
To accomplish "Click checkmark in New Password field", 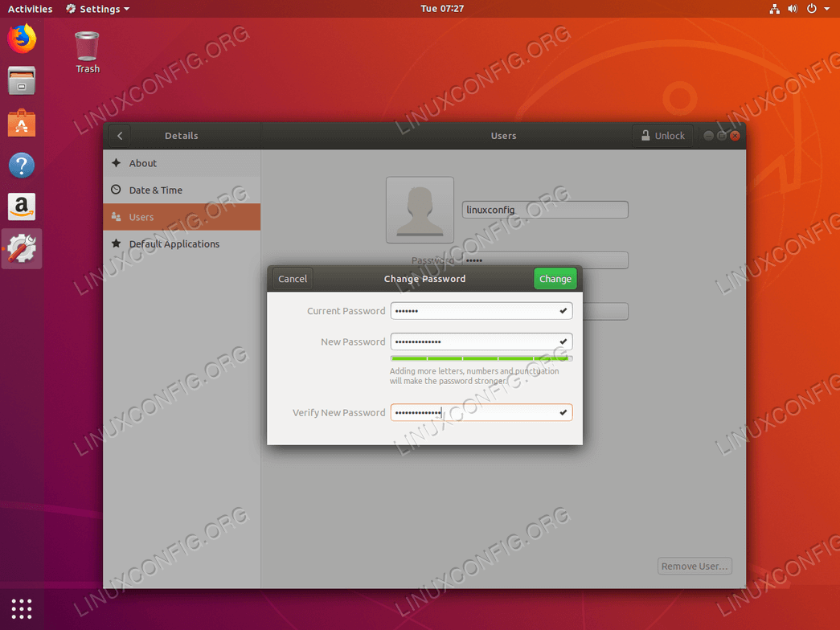I will coord(563,342).
